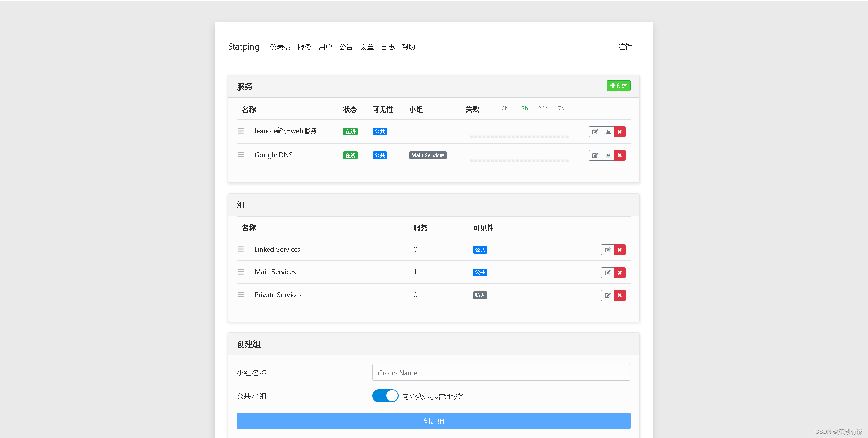The width and height of the screenshot is (868, 438).
Task: Edit the Linked Services group
Action: 607,250
